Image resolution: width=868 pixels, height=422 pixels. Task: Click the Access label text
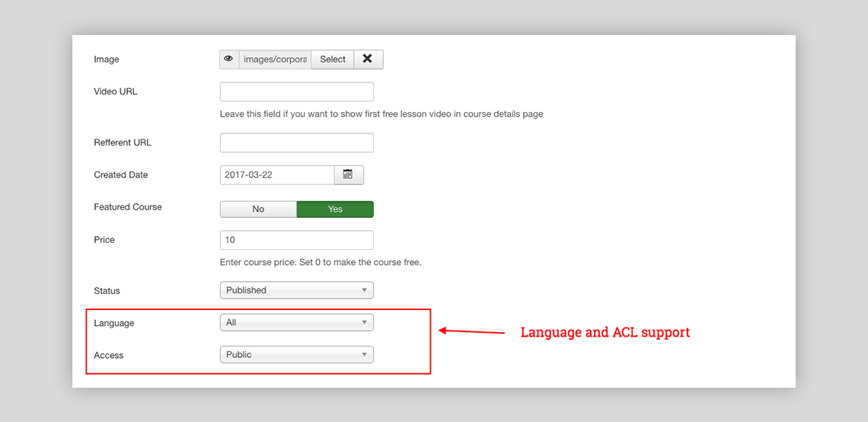pyautogui.click(x=108, y=355)
